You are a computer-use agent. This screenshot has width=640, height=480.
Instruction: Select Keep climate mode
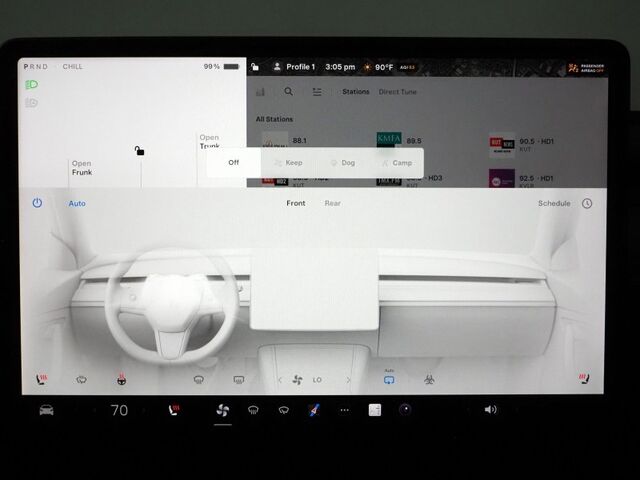point(288,163)
